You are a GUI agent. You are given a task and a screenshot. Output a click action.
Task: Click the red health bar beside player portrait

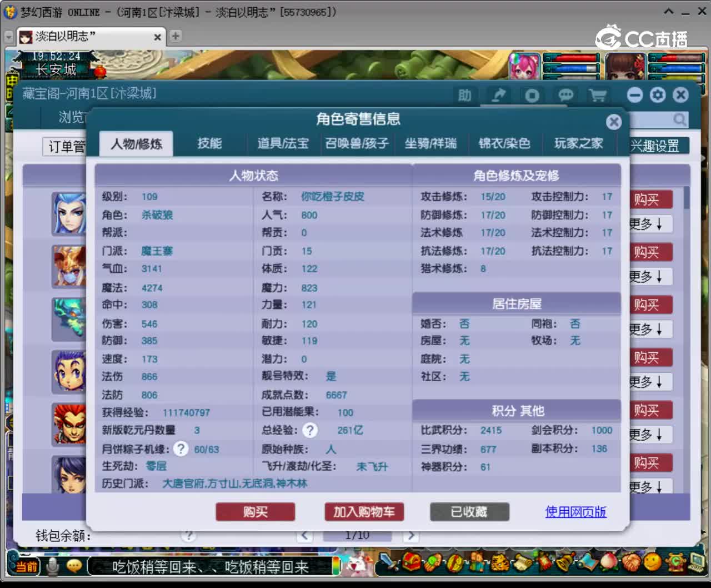[675, 58]
